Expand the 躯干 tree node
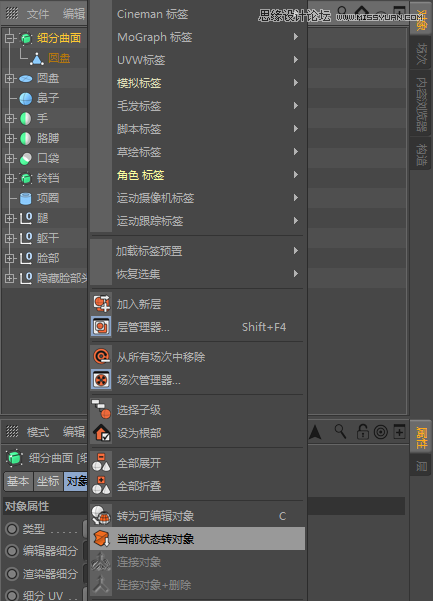Image resolution: width=433 pixels, height=601 pixels. click(10, 238)
